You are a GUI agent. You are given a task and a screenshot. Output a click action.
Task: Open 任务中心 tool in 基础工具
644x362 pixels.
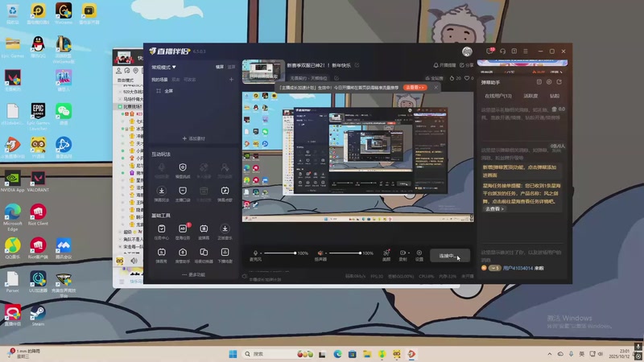pyautogui.click(x=162, y=232)
